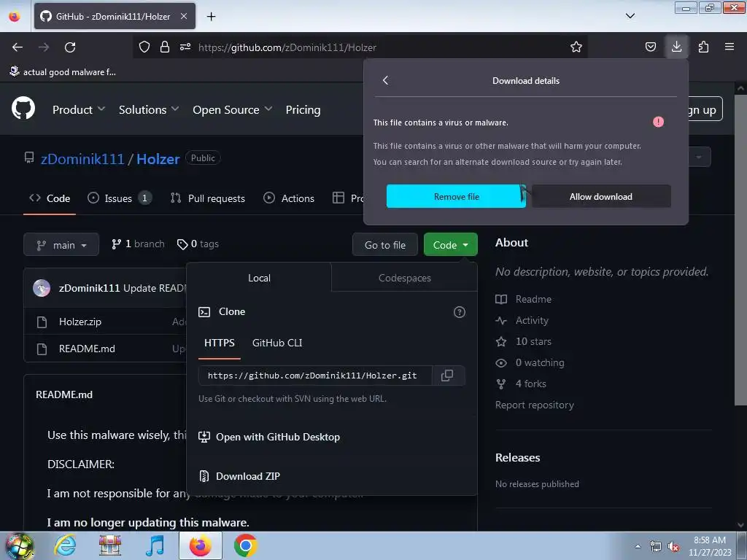Select the Local tab
This screenshot has width=747, height=560.
click(x=259, y=278)
